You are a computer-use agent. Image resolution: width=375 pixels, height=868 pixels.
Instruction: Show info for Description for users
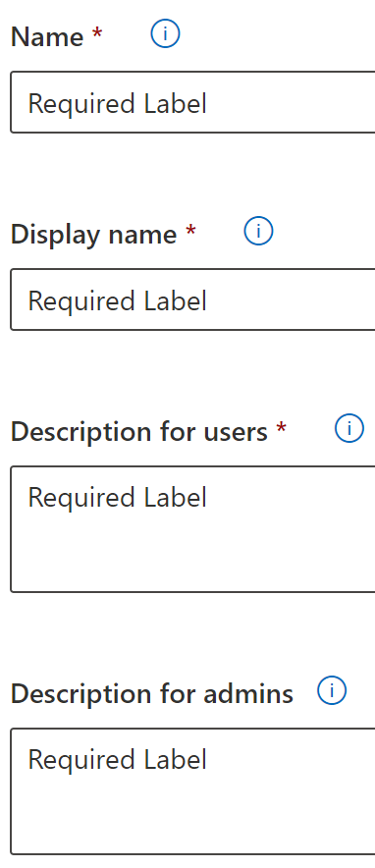pyautogui.click(x=349, y=428)
